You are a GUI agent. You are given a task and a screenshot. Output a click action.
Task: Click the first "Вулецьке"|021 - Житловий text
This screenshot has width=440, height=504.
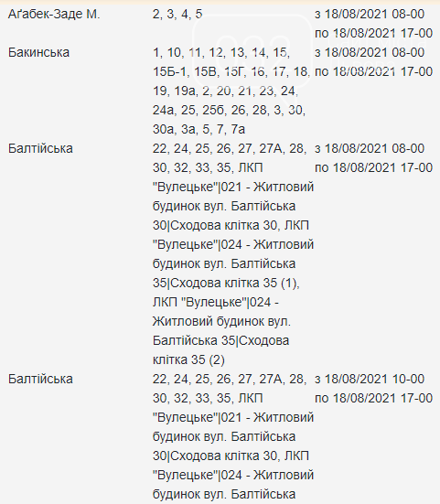click(233, 187)
